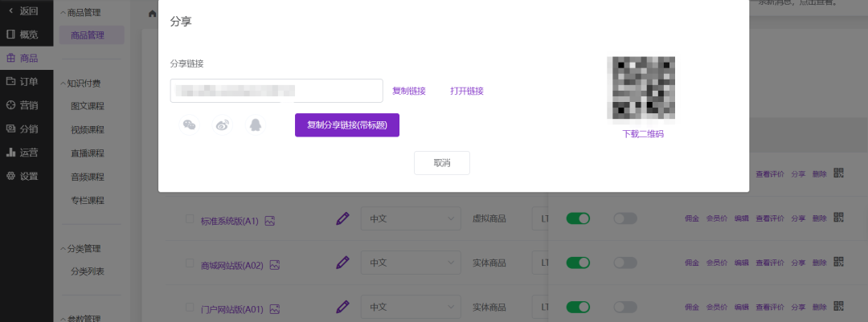Click pencil edit icon for 门户网站版(A01)
Screen dimensions: 868x322
tap(343, 307)
